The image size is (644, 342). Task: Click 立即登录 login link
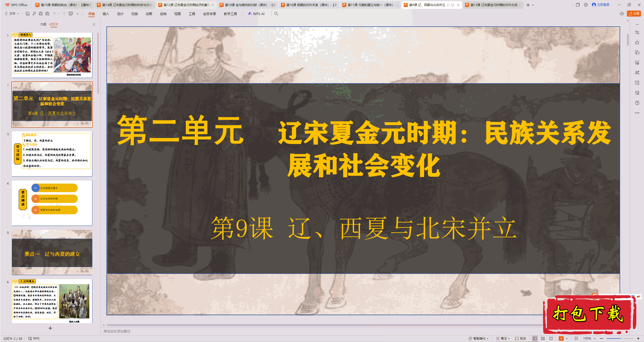point(601,5)
